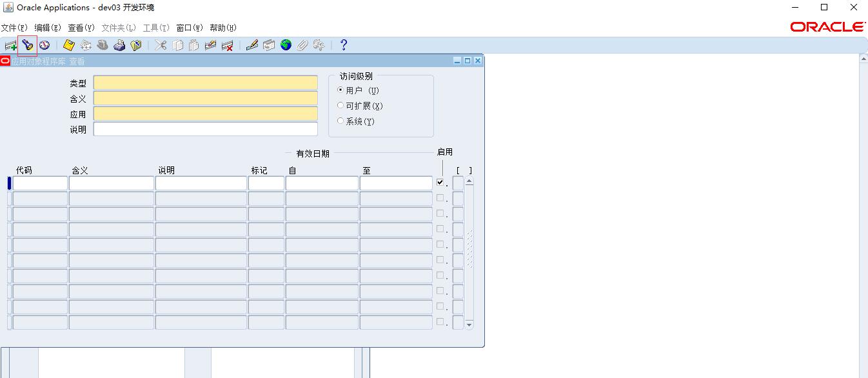868x378 pixels.
Task: Click the first row descriptive flexfield box
Action: [x=458, y=183]
